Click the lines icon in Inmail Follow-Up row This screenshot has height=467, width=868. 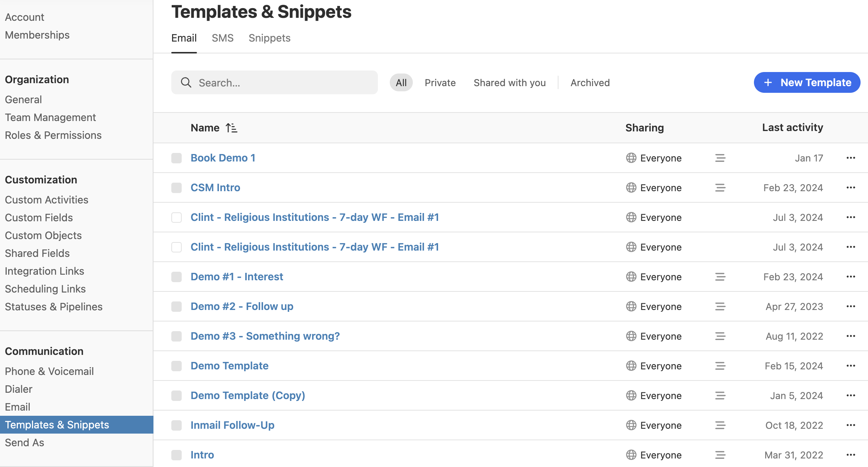(x=720, y=425)
